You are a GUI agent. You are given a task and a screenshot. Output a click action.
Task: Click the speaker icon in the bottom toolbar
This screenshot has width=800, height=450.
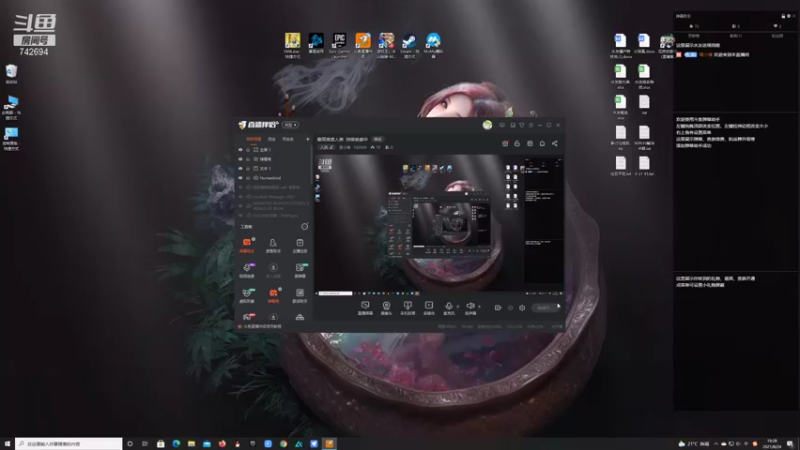(470, 307)
